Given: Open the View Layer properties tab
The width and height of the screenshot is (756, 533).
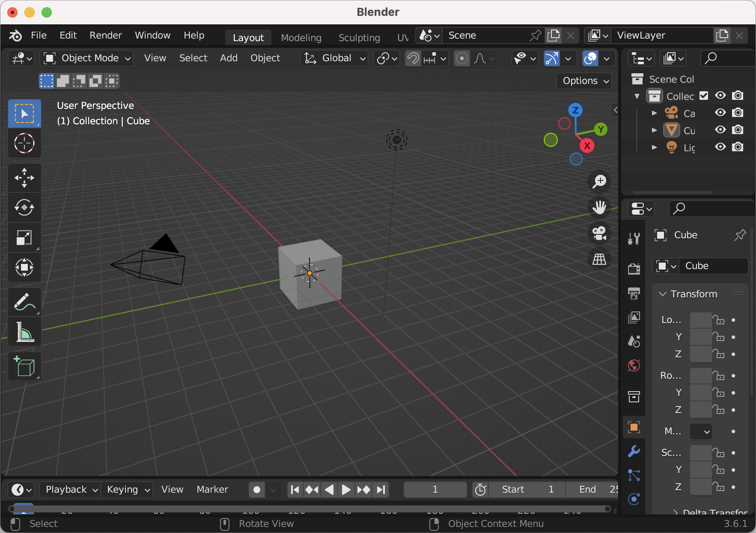Looking at the screenshot, I should click(634, 317).
